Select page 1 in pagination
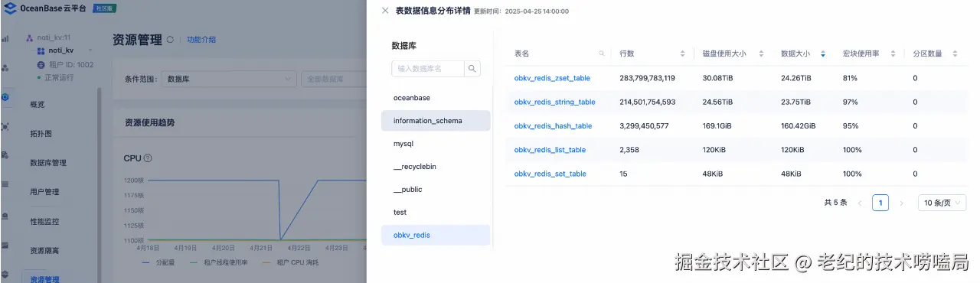This screenshot has width=980, height=283. [x=880, y=203]
